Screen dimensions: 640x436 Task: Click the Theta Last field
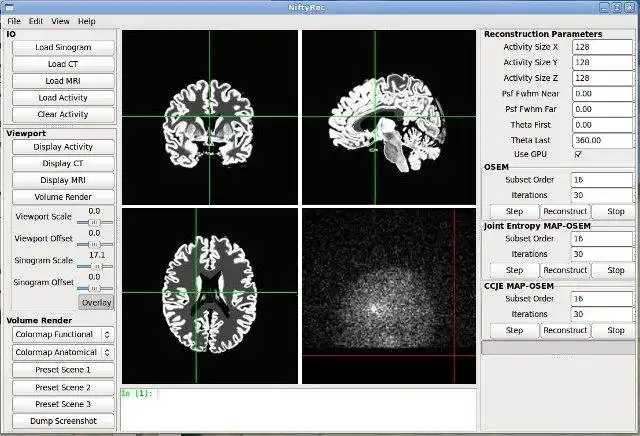coord(602,140)
